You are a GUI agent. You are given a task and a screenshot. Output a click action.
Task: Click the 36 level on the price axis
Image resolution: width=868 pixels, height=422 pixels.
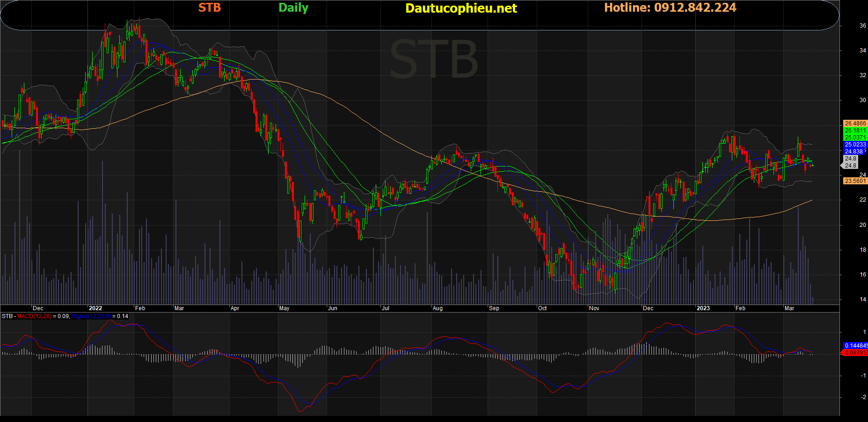pos(862,26)
